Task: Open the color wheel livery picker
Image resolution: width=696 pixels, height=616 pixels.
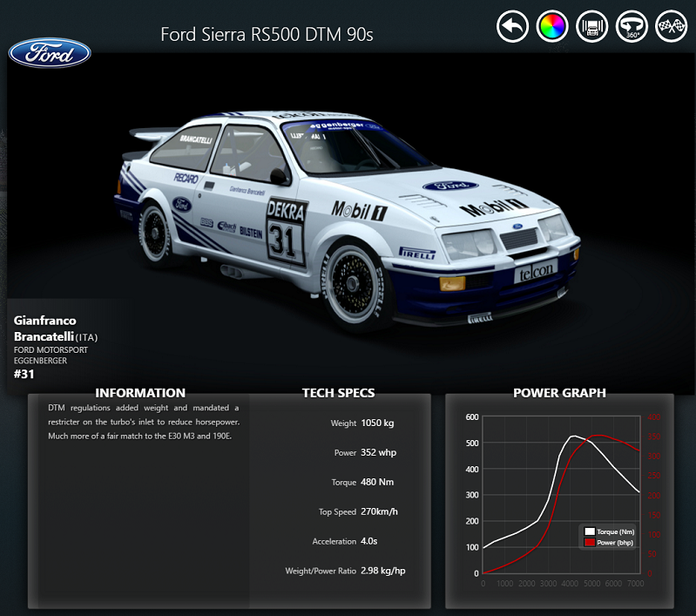Action: click(552, 27)
